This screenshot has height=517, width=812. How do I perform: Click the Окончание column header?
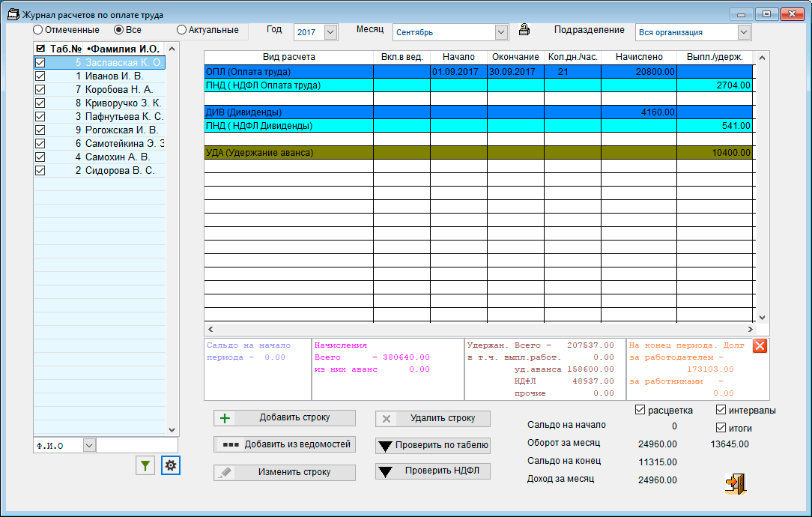516,58
